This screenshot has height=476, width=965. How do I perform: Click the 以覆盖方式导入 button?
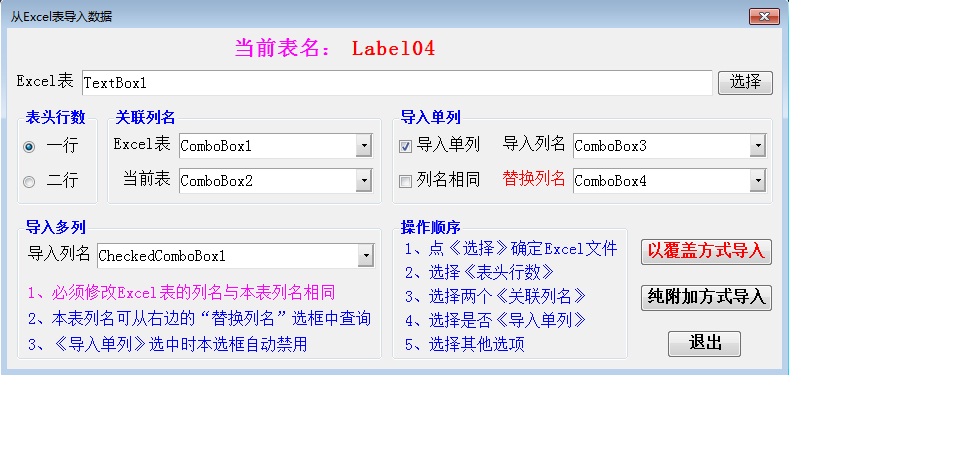pos(706,251)
